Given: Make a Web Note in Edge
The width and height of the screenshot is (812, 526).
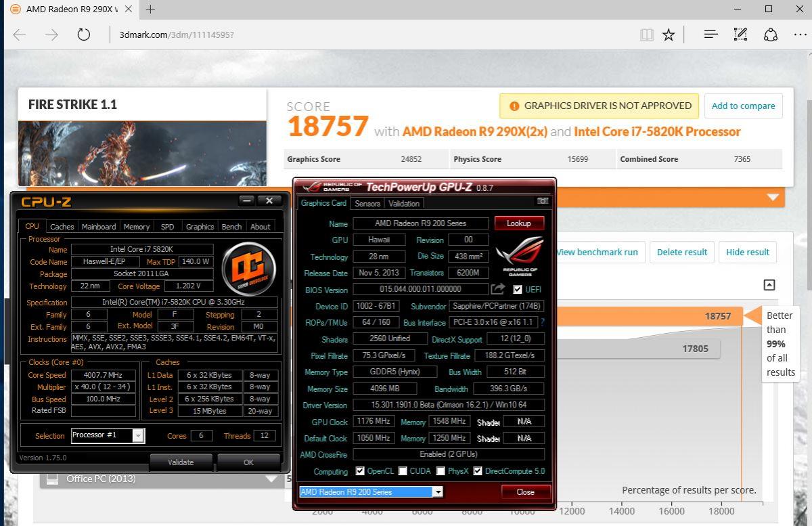Looking at the screenshot, I should (740, 35).
